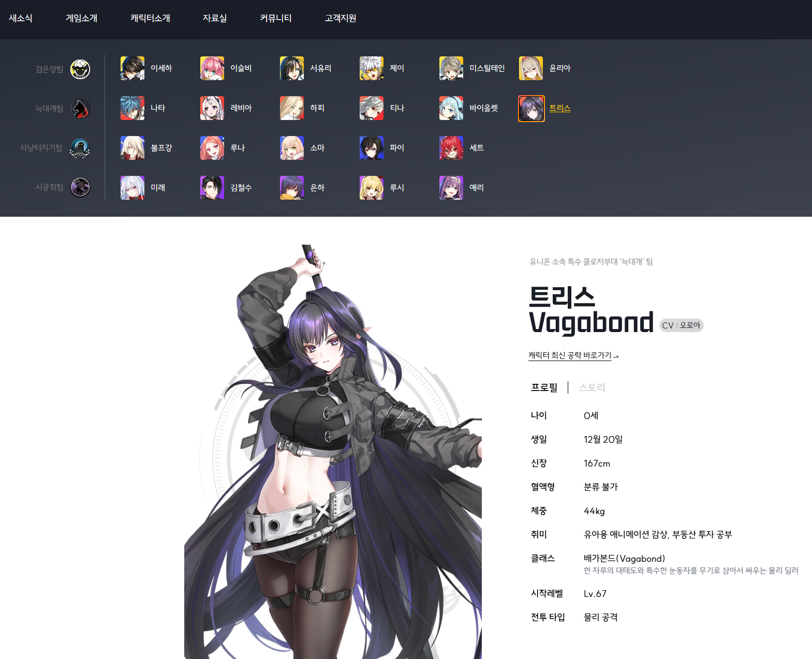Click the 바이올렛 character name
The height and width of the screenshot is (659, 812).
point(483,108)
